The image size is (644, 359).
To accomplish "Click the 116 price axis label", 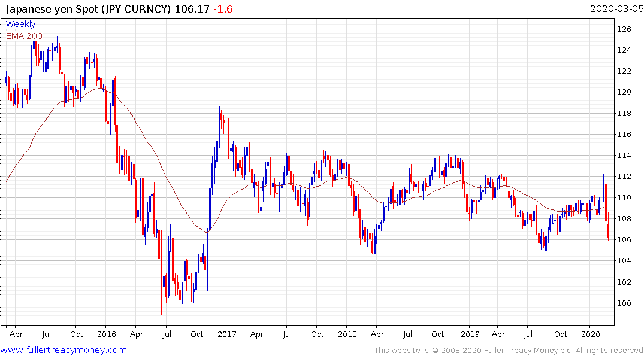I will [x=624, y=134].
